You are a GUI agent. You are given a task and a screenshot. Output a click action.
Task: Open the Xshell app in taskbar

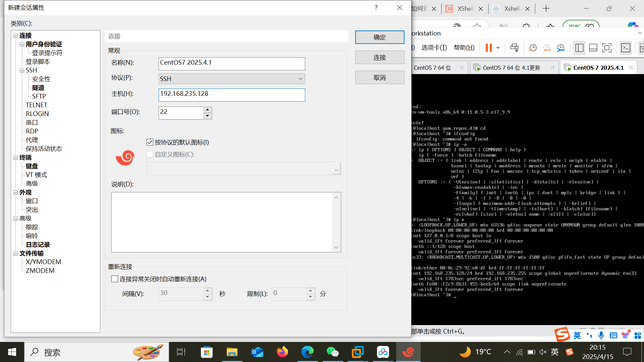pyautogui.click(x=408, y=352)
